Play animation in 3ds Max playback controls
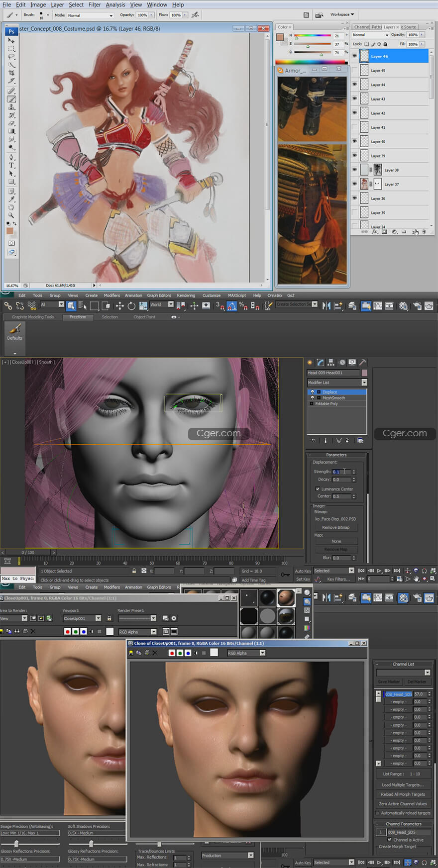Viewport: 438px width, 868px height. [x=379, y=571]
